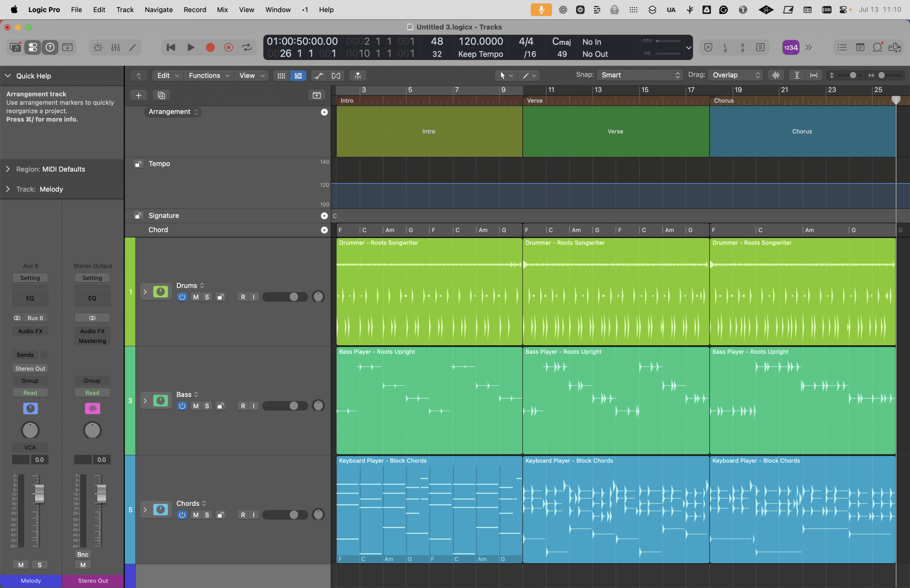Toggle the Quick Help question mark icon
910x588 pixels.
click(50, 47)
